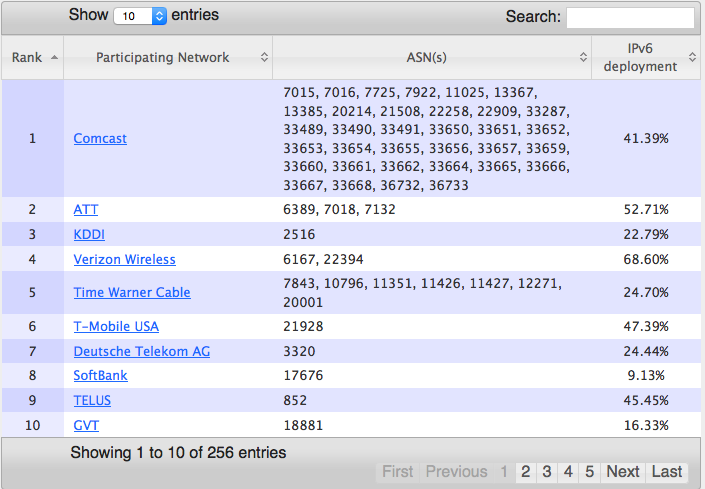Select GVT's 16.33% deployment value
Image resolution: width=705 pixels, height=489 pixels.
646,425
